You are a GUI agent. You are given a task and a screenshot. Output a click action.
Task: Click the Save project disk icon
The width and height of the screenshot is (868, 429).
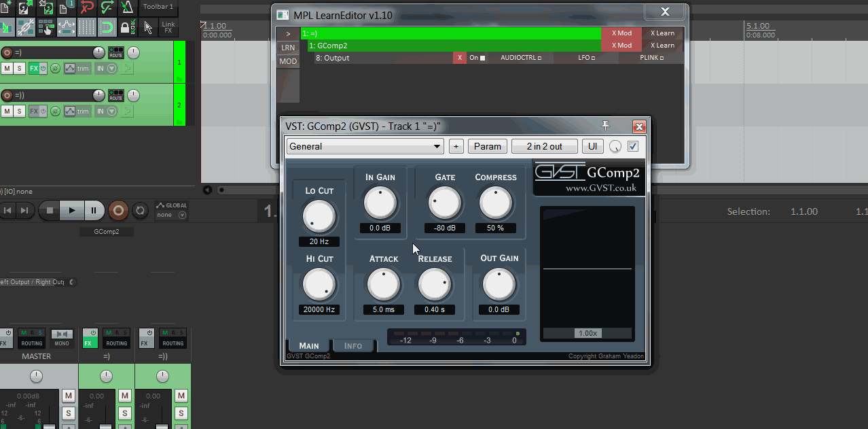47,8
